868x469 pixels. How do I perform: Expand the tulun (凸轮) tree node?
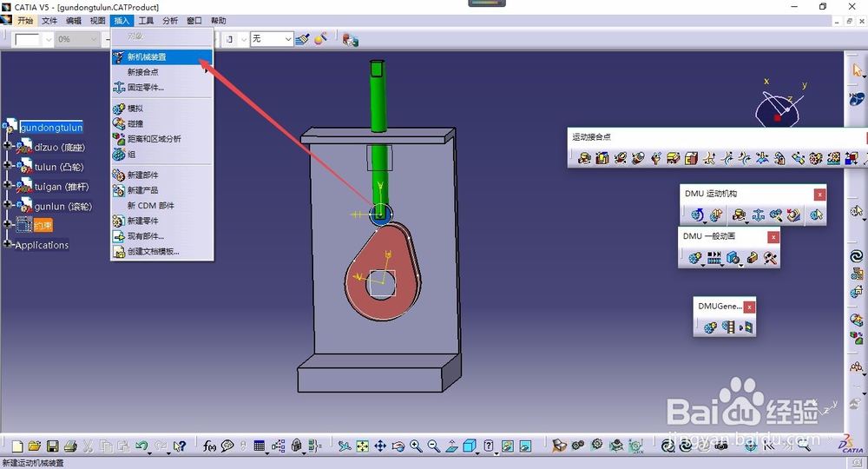tap(7, 166)
